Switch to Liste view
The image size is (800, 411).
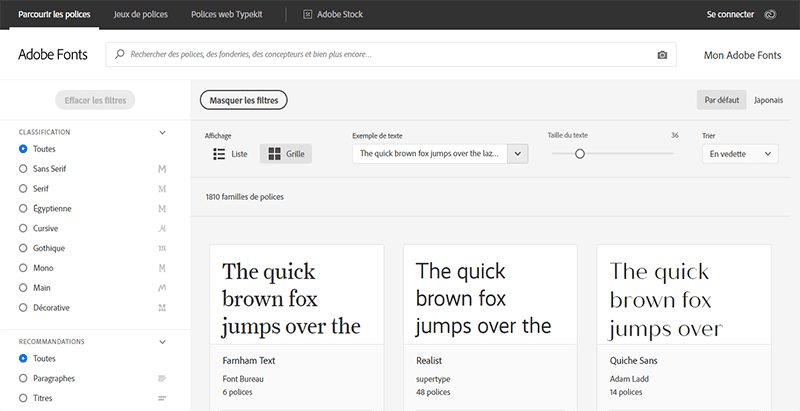[230, 153]
